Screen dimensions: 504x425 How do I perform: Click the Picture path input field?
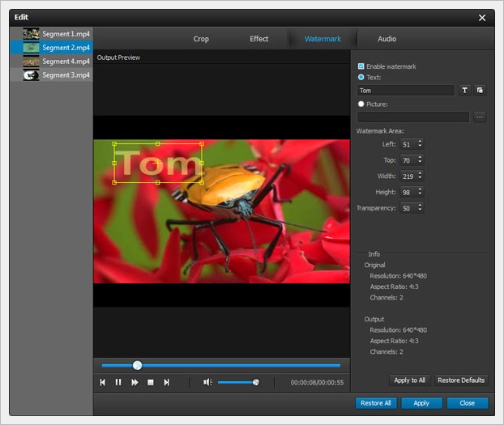[413, 117]
